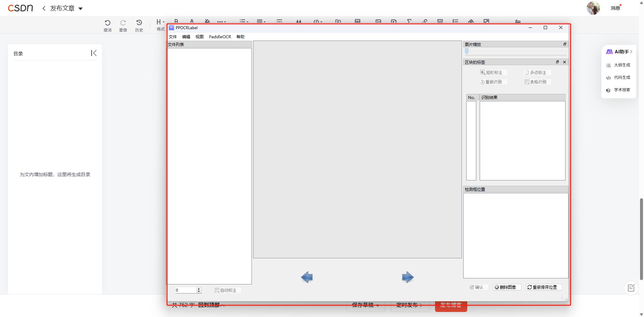Image resolution: width=644 pixels, height=317 pixels.
Task: Click the previous image blue left arrow
Action: click(x=307, y=277)
